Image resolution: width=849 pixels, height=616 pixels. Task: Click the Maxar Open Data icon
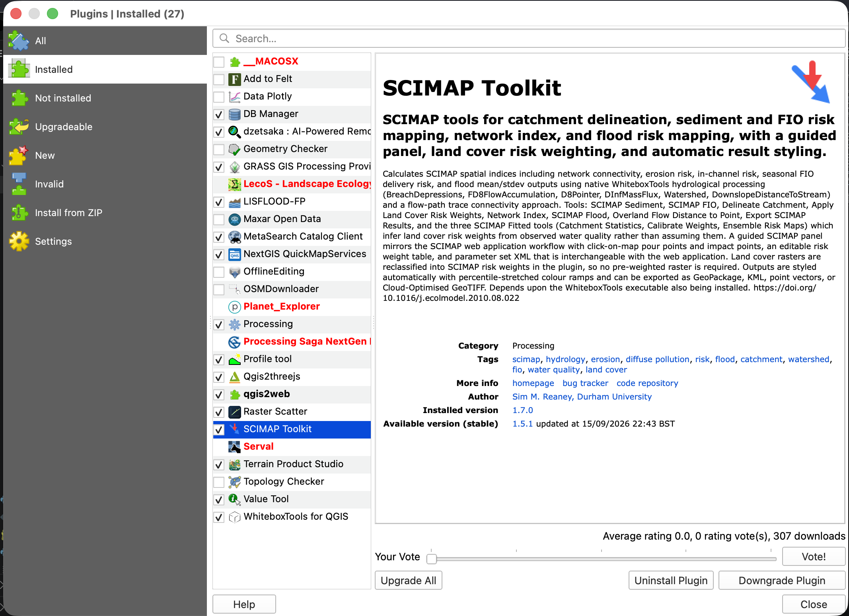[235, 219]
